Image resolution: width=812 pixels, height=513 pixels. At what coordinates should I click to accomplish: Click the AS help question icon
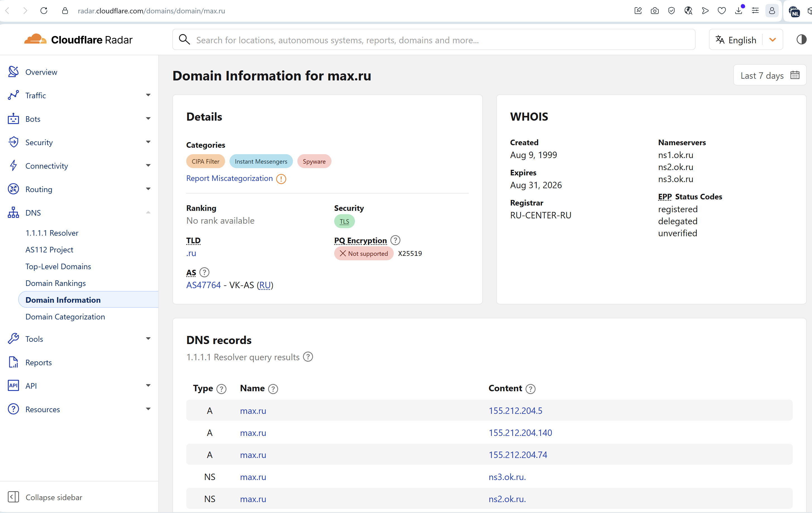coord(204,272)
